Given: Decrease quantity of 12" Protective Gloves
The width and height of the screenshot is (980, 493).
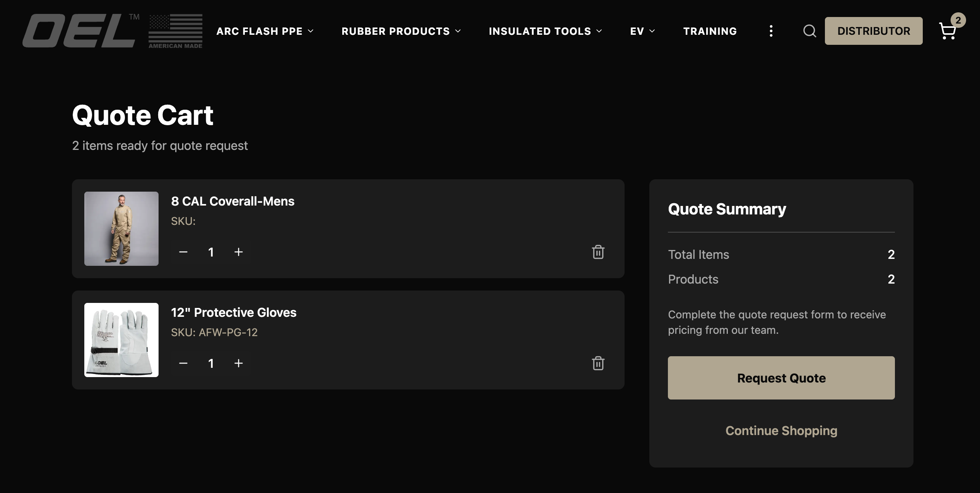Looking at the screenshot, I should click(x=183, y=363).
